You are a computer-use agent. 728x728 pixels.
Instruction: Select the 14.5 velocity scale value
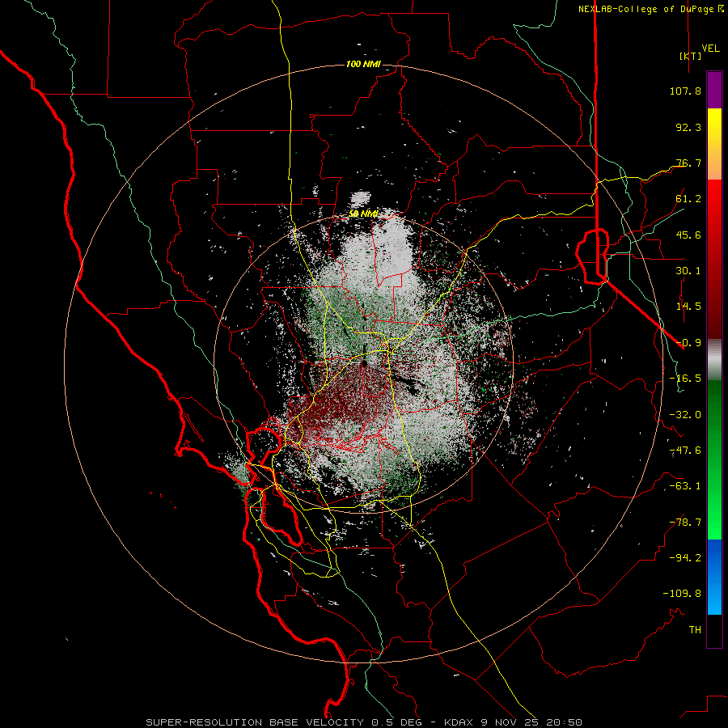pos(688,307)
